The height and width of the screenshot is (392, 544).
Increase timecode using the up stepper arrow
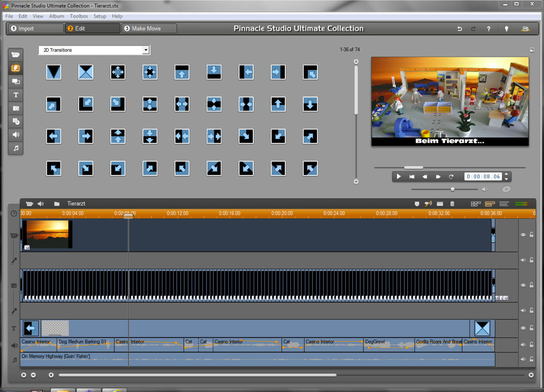pyautogui.click(x=506, y=174)
